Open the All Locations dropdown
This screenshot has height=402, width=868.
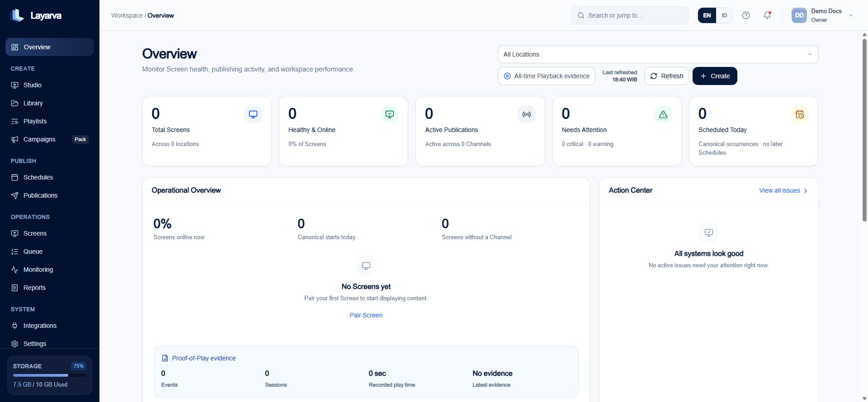pos(658,54)
